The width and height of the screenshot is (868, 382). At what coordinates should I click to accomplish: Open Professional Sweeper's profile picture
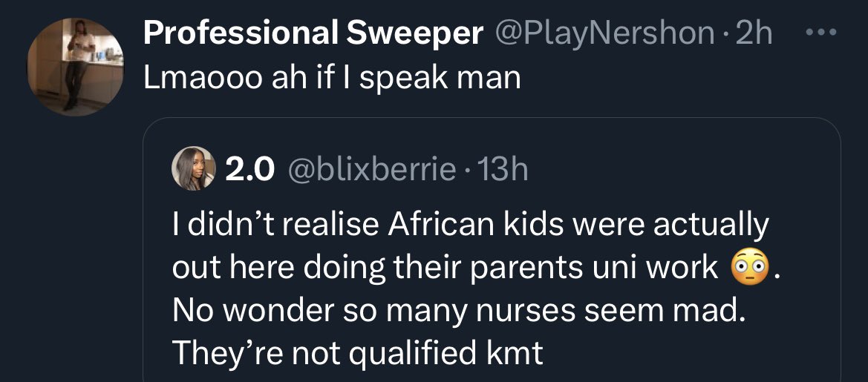click(x=76, y=66)
